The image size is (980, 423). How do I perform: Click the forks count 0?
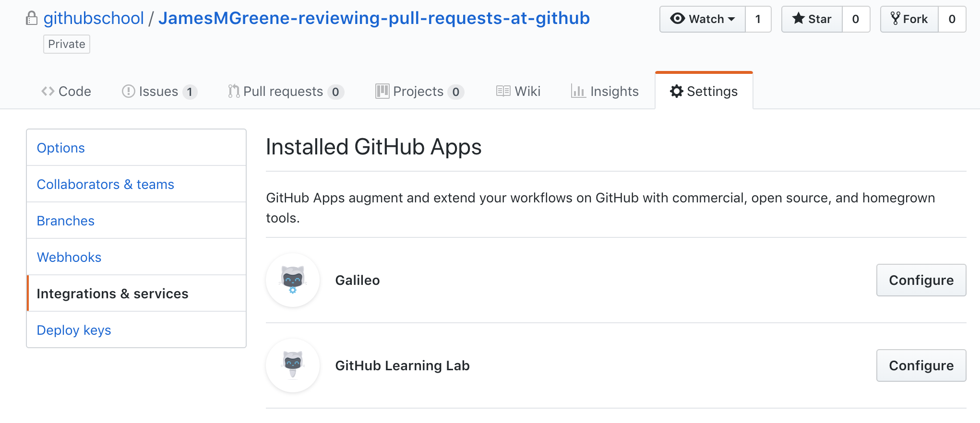click(952, 19)
